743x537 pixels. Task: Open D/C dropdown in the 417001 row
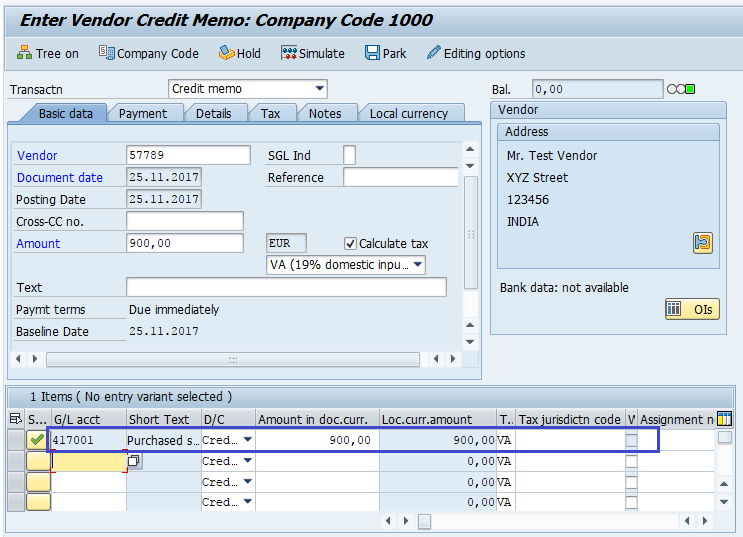coord(247,440)
